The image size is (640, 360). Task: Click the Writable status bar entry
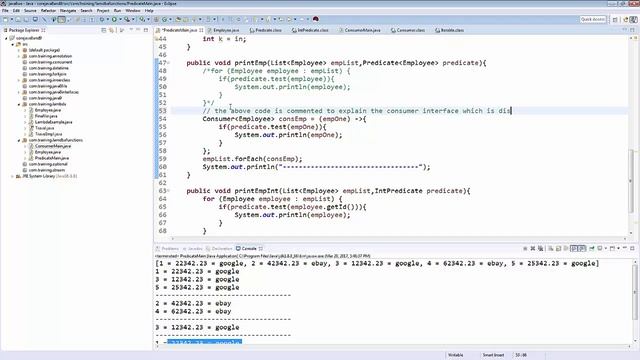[x=456, y=355]
